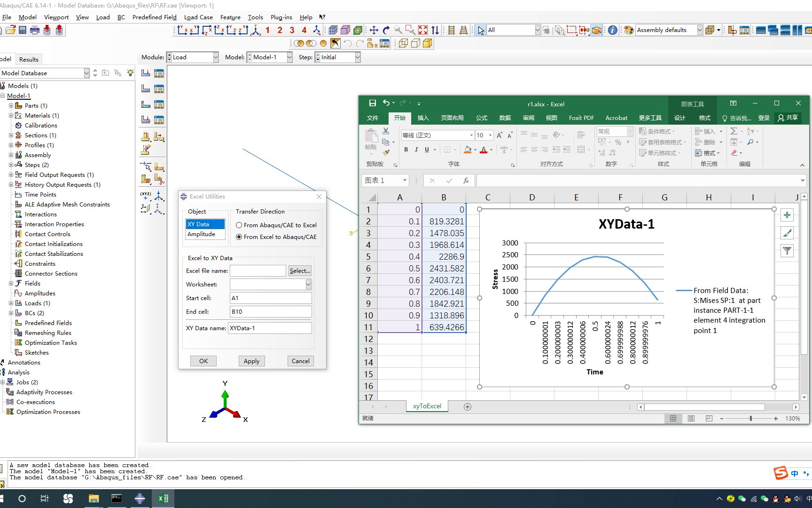Click the print icon in Abaqus toolbar
Viewport: 812px width, 508px height.
[35, 30]
